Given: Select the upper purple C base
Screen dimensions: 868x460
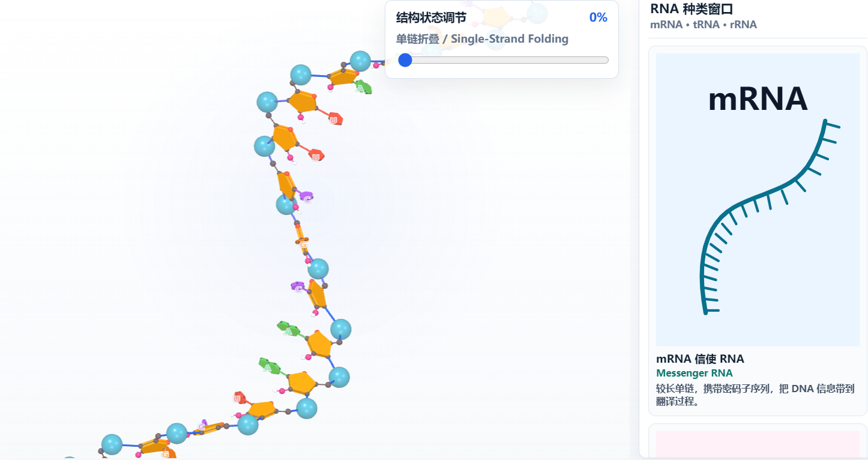Looking at the screenshot, I should (306, 197).
